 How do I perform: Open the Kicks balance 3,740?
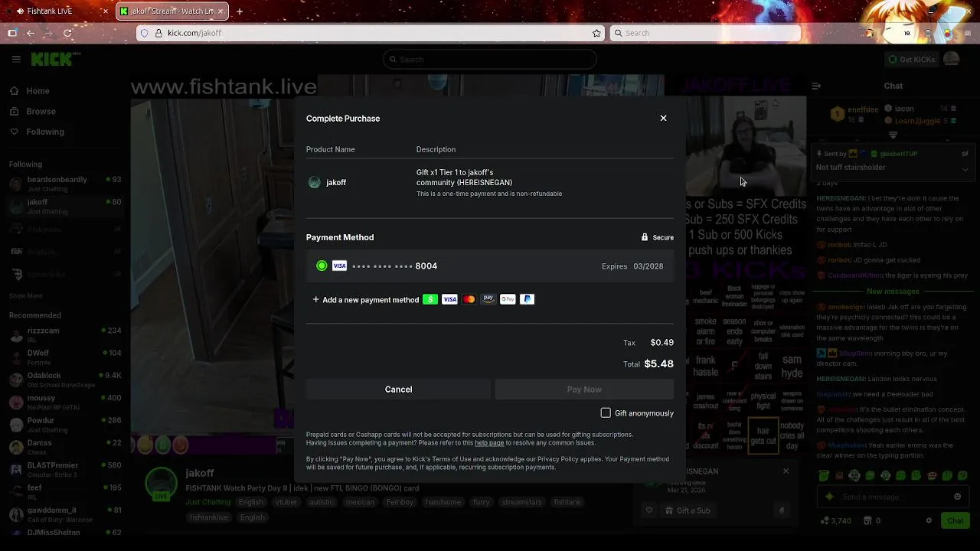835,520
